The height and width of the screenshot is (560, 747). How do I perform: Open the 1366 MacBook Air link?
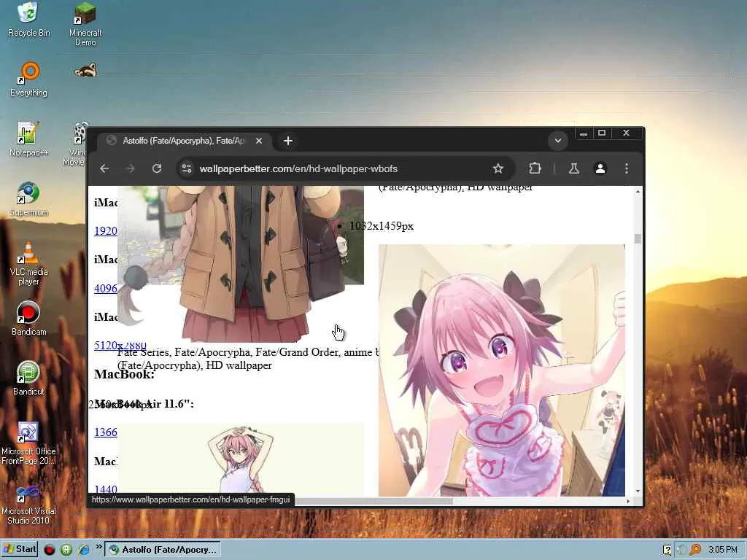point(106,432)
